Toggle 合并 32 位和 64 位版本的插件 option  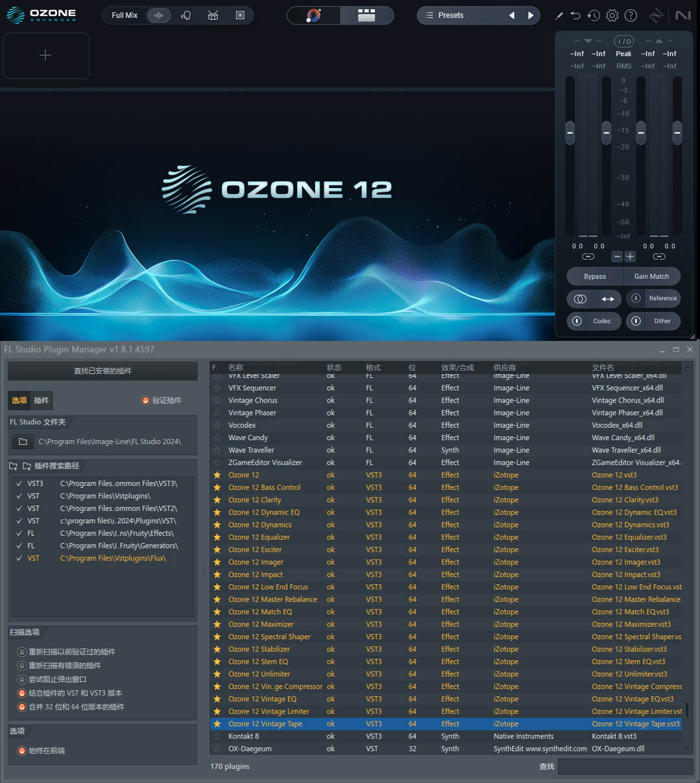(22, 707)
